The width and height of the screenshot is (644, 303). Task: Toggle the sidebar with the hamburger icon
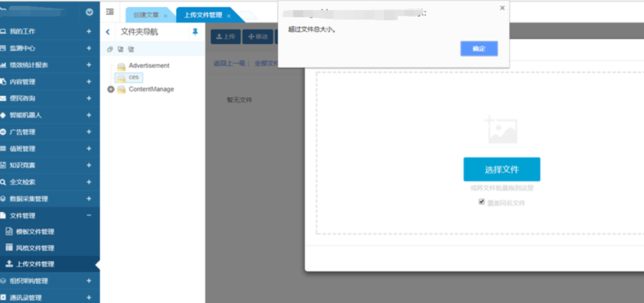click(109, 12)
